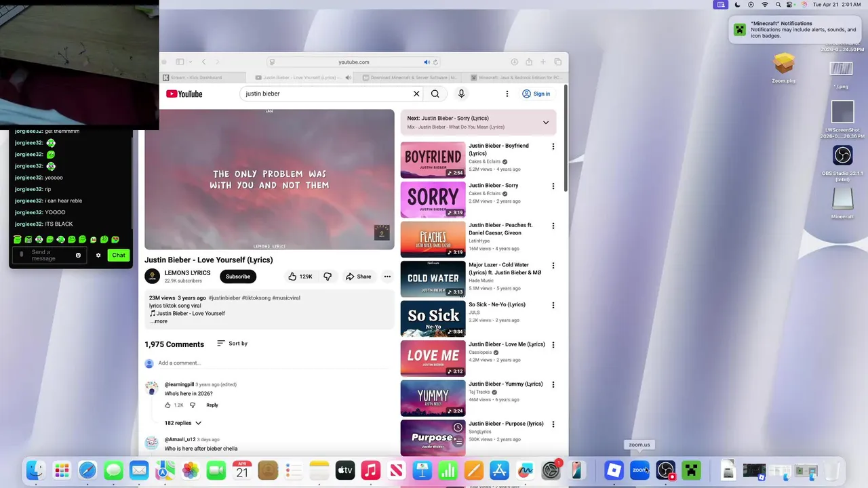Open options for Justin Bieber - Boyfriend video
868x488 pixels.
tap(553, 146)
